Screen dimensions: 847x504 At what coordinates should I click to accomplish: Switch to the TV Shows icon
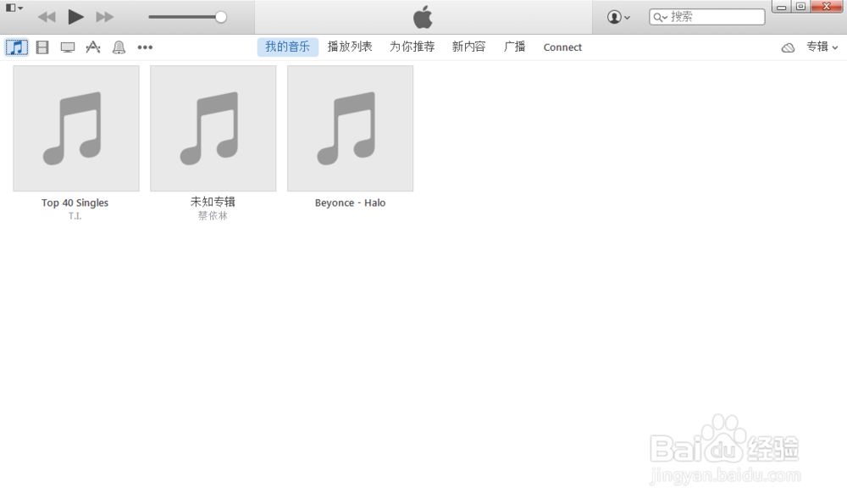68,47
